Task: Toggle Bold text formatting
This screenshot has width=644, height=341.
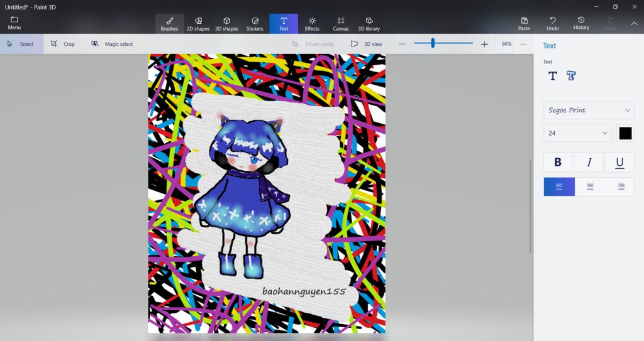Action: (557, 162)
